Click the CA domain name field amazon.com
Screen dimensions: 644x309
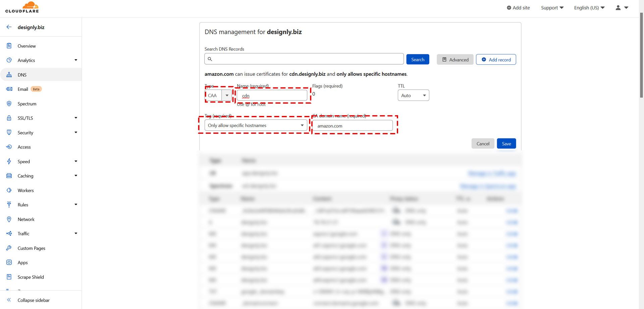(x=353, y=126)
